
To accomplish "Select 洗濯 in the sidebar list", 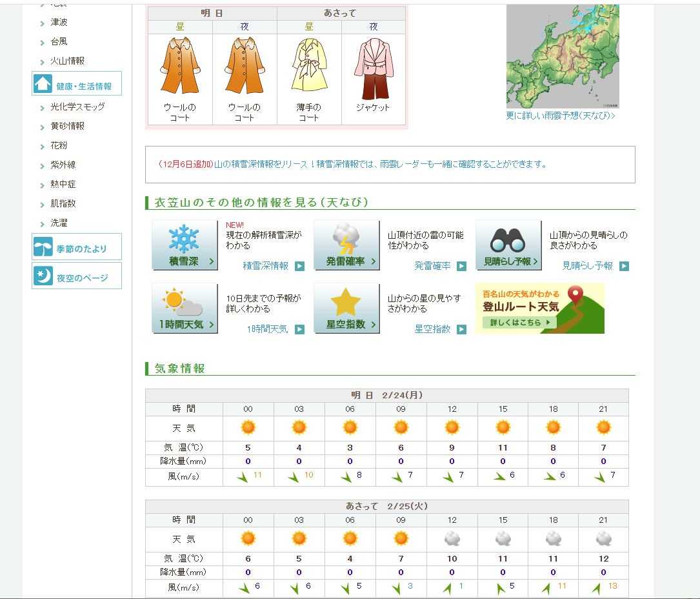I will [x=59, y=223].
